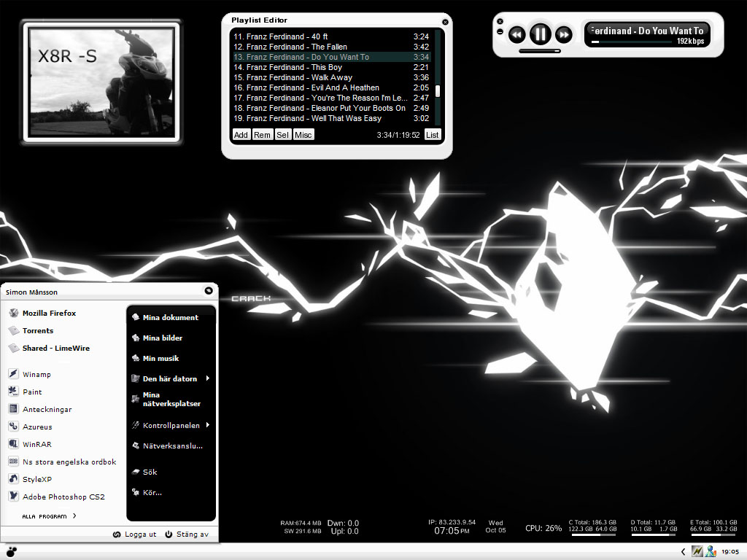Skip to next track in Winamp

coord(564,34)
